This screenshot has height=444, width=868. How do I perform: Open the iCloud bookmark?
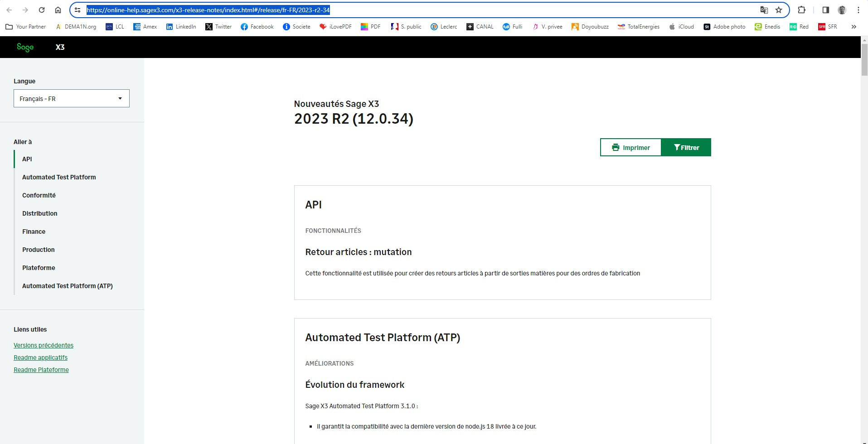[681, 27]
